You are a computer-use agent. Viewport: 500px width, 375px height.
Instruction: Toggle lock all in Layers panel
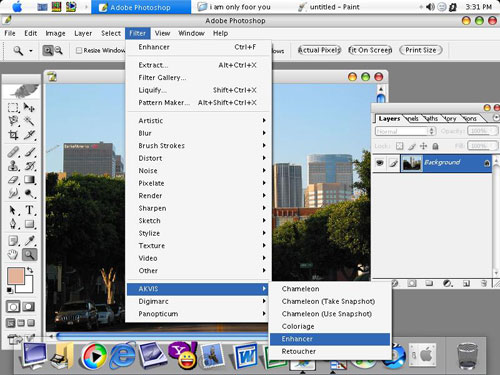point(435,146)
